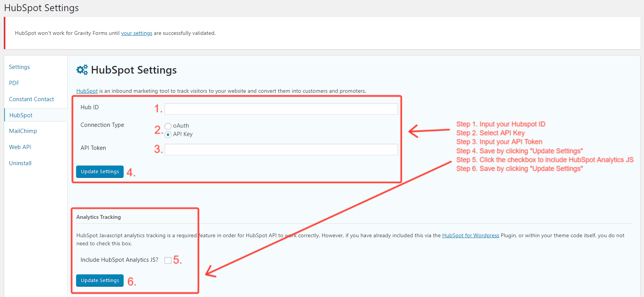Screen dimensions: 644x297
Task: Click the Hub ID input field
Action: coord(281,109)
